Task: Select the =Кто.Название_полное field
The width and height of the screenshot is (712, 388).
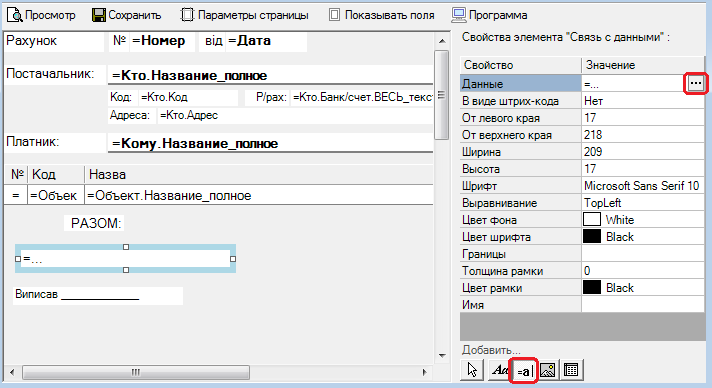Action: (271, 75)
